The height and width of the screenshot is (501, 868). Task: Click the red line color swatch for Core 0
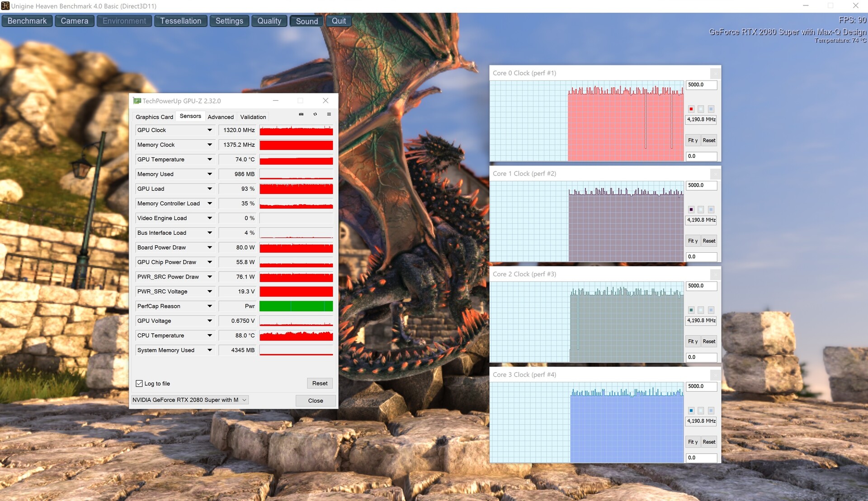(x=691, y=109)
